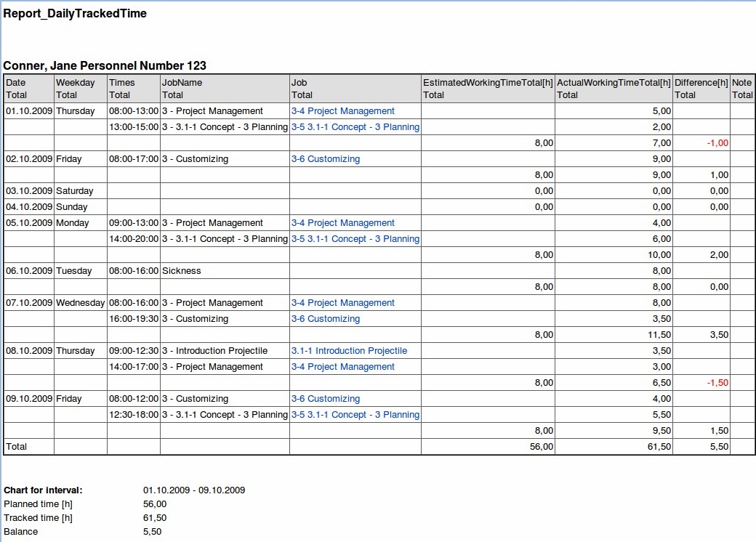Screen dimensions: 756x542
Task: Click the Difference[h] column header
Action: click(701, 83)
